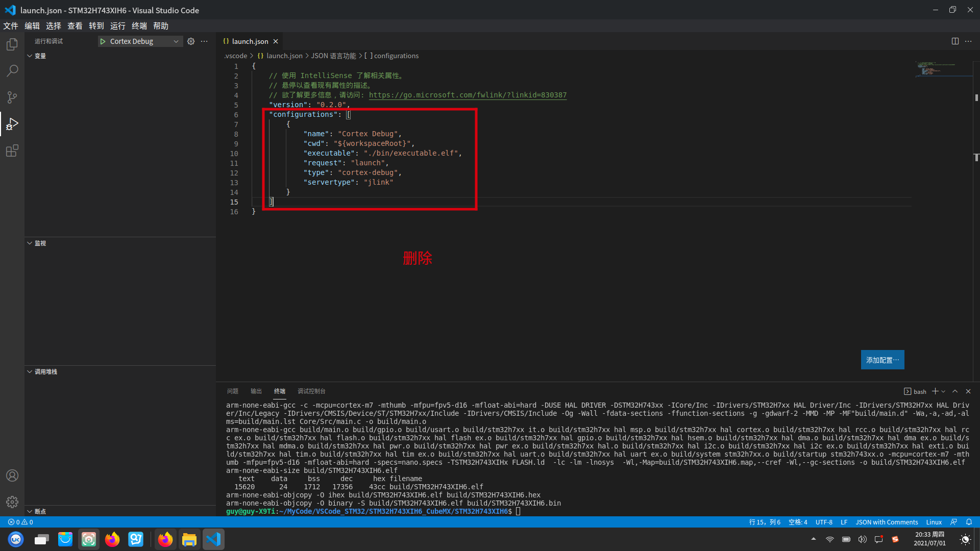
Task: Open the Explorer view in activity bar
Action: [12, 44]
